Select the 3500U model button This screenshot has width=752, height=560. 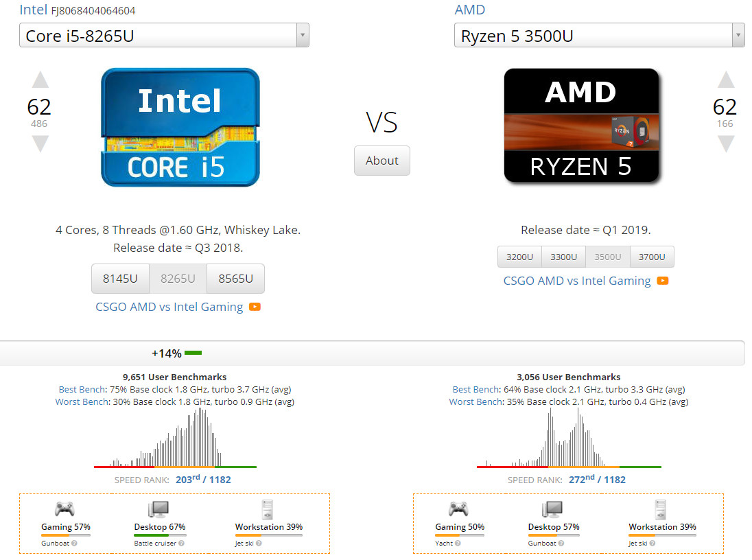(x=608, y=257)
